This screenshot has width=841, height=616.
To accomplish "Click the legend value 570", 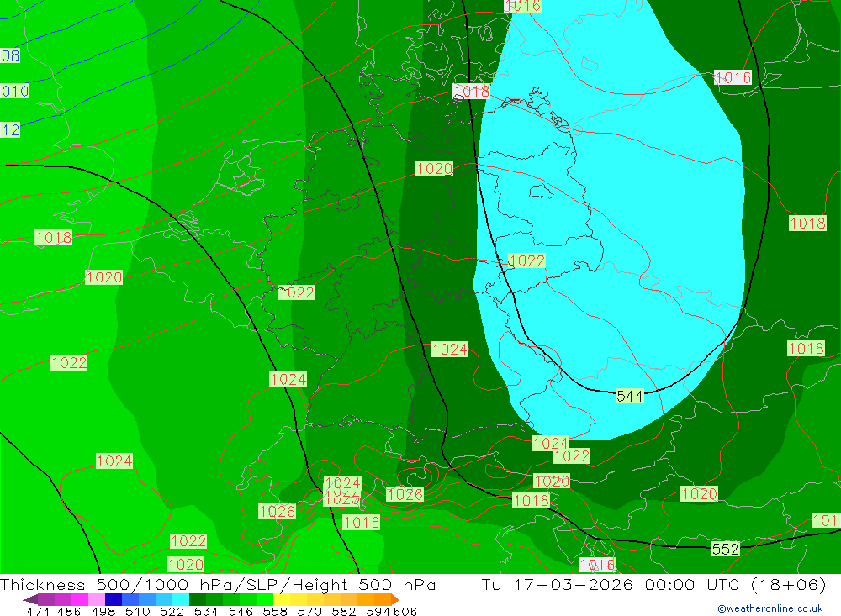I will coord(309,611).
